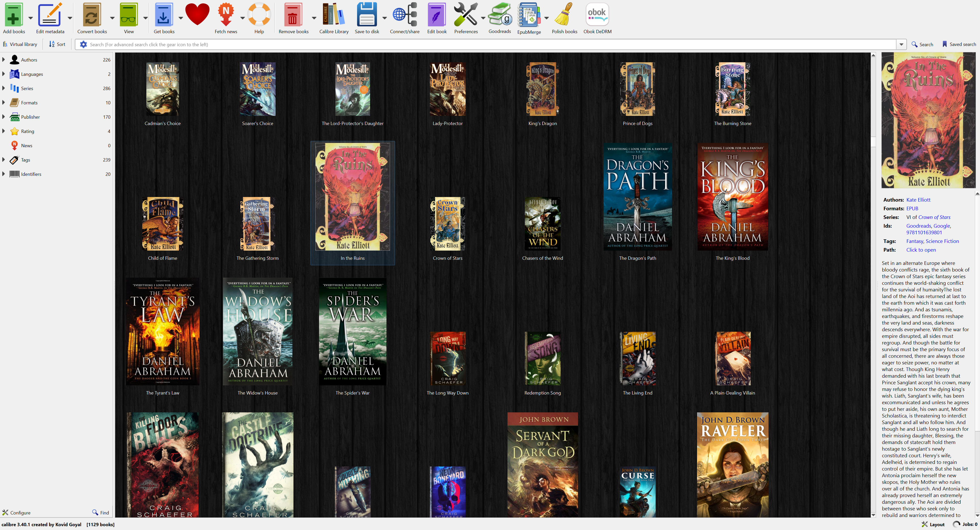Select Servant of a Dark God cover
This screenshot has height=530, width=980.
click(542, 465)
